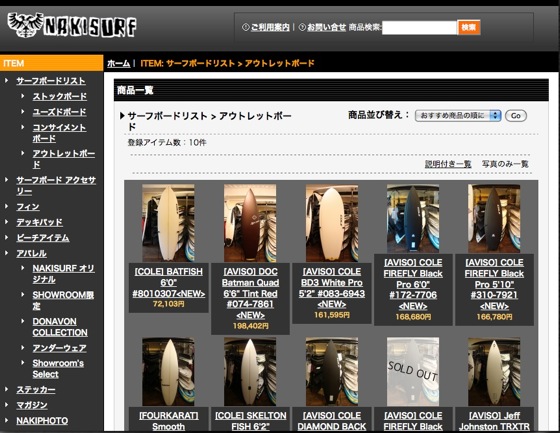Open [FOURKARAT] Smooth title link
The image size is (560, 433).
click(x=169, y=421)
